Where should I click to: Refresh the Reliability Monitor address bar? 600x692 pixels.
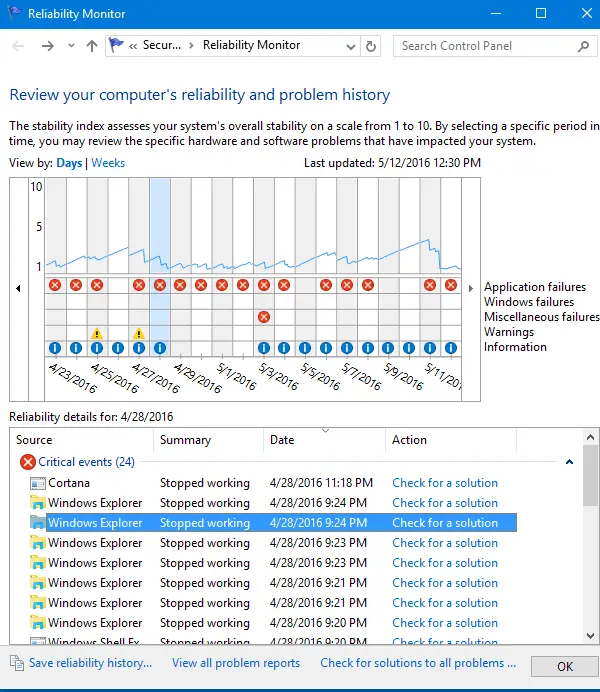pos(372,46)
